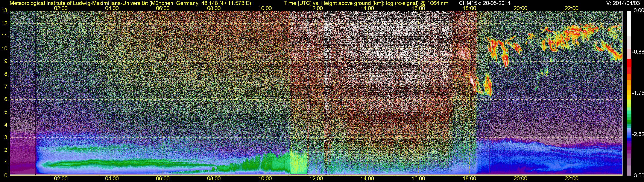644x182 pixels.
Task: Select the 10:00 label on the top time axis
Action: tap(265, 8)
